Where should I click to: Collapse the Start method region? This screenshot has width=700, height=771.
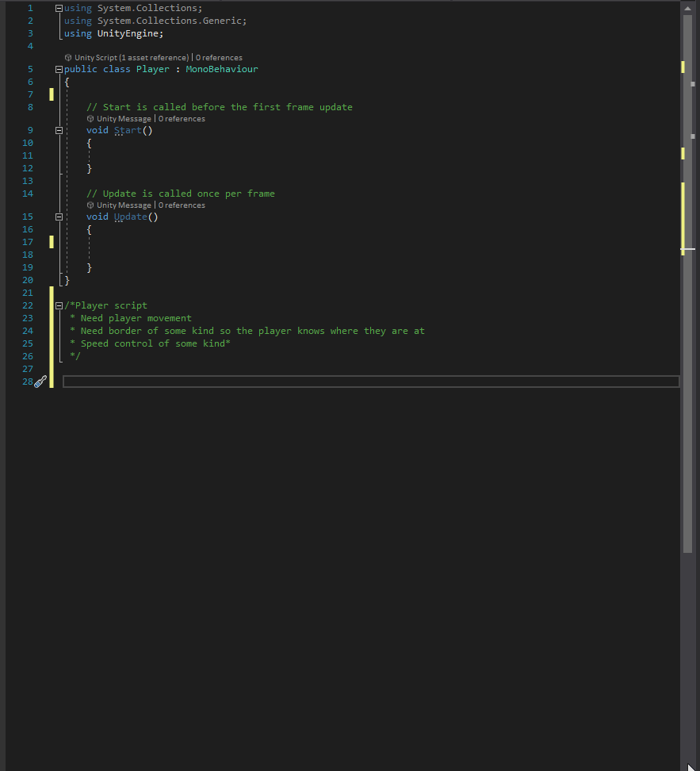coord(59,130)
